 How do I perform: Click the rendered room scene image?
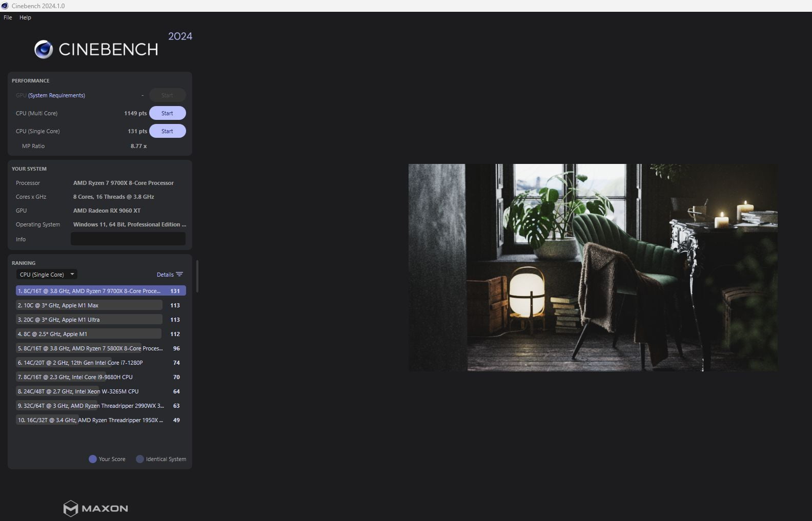(x=593, y=267)
